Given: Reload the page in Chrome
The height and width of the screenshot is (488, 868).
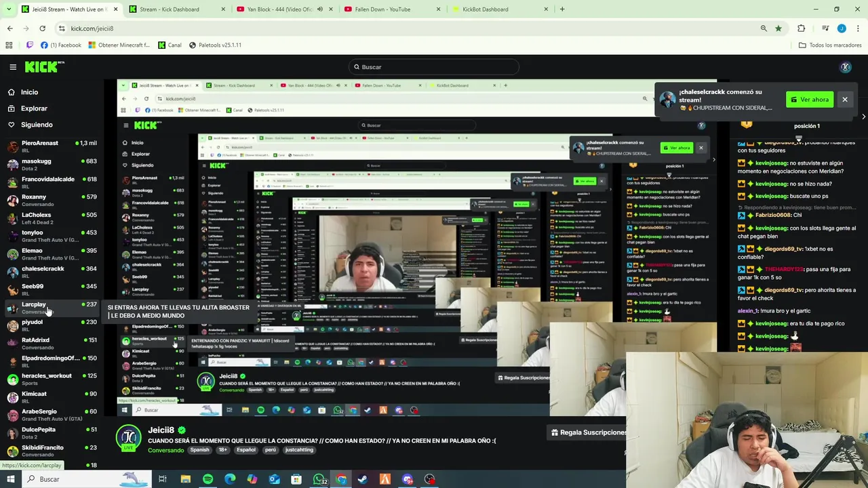Looking at the screenshot, I should pos(42,28).
